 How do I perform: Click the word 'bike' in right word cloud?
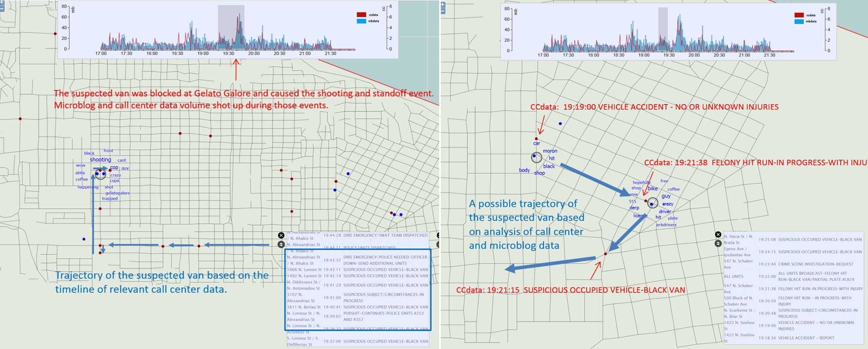click(652, 188)
